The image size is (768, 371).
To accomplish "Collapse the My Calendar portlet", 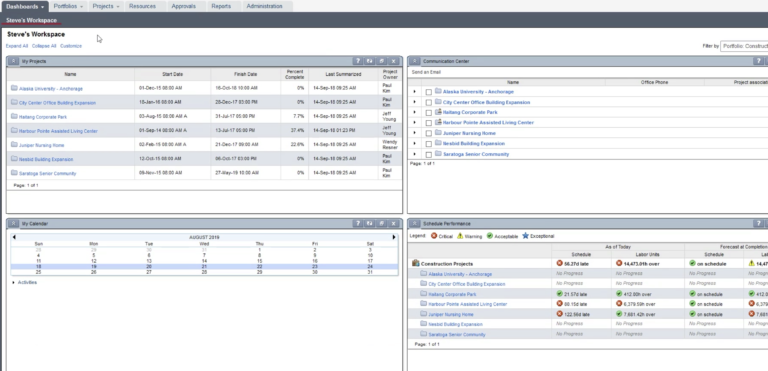I will [x=14, y=223].
